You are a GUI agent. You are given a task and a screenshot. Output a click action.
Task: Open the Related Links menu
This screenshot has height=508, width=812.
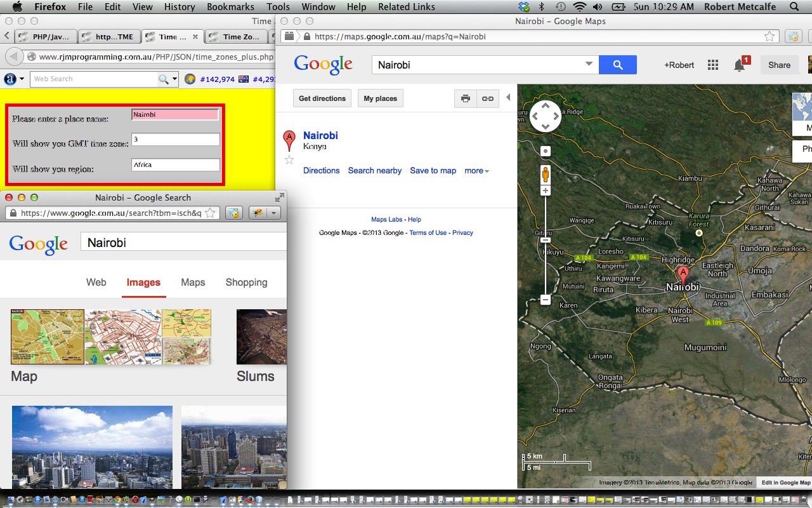click(406, 7)
